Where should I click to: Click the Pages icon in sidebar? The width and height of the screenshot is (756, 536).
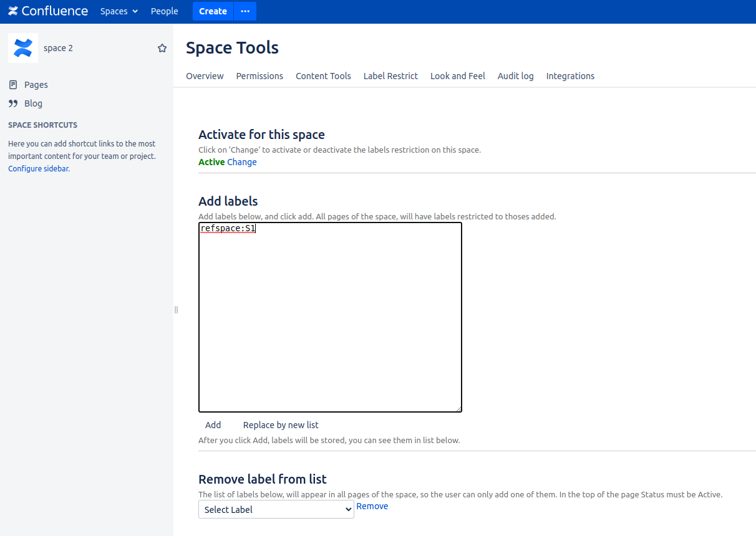[x=13, y=85]
